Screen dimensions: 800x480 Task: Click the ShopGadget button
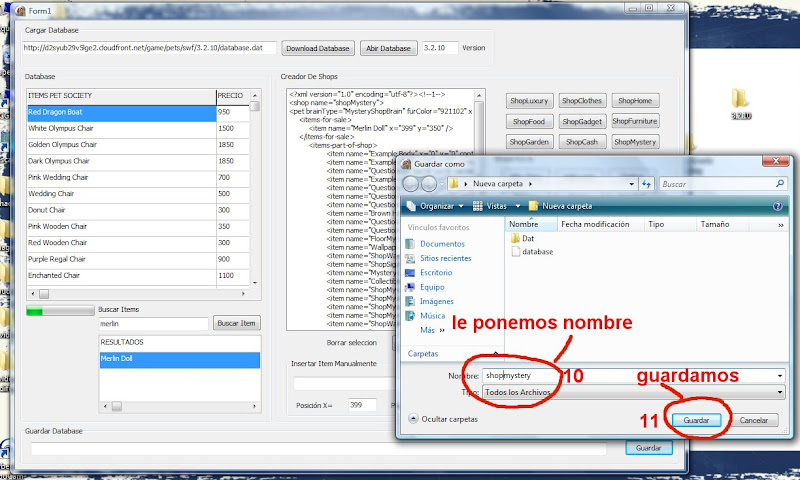(582, 121)
